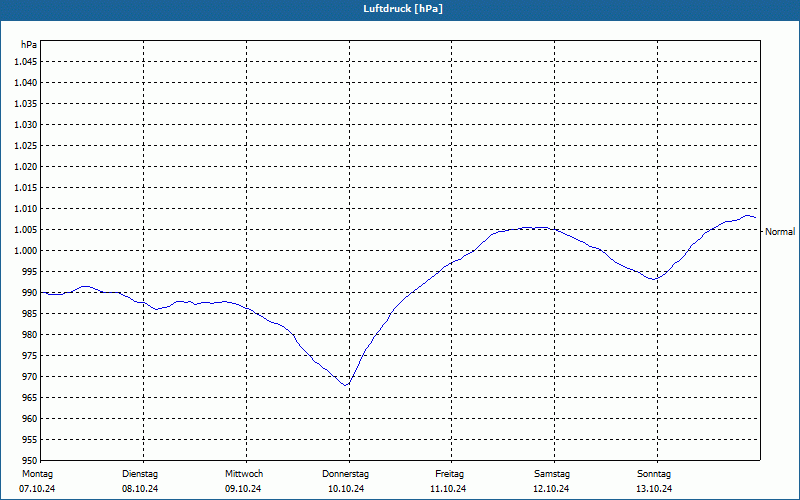Click the 970 y-axis value
Image resolution: width=800 pixels, height=500 pixels.
pyautogui.click(x=30, y=377)
